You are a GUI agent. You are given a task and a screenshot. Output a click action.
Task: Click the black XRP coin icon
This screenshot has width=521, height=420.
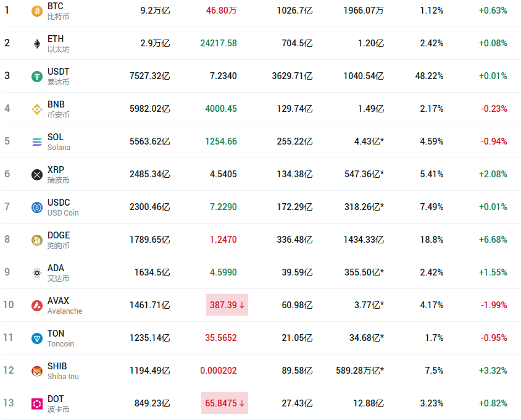(x=37, y=174)
